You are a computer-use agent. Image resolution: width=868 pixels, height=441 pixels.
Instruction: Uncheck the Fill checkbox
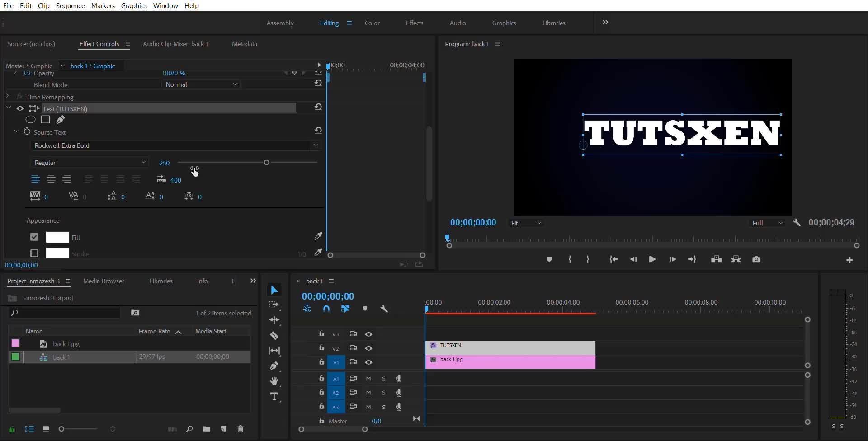click(34, 237)
